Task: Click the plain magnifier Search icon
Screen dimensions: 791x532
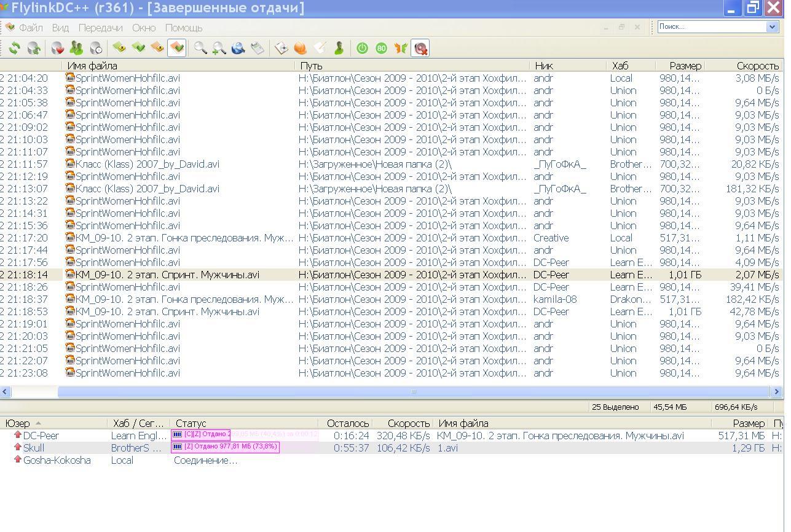Action: point(200,48)
